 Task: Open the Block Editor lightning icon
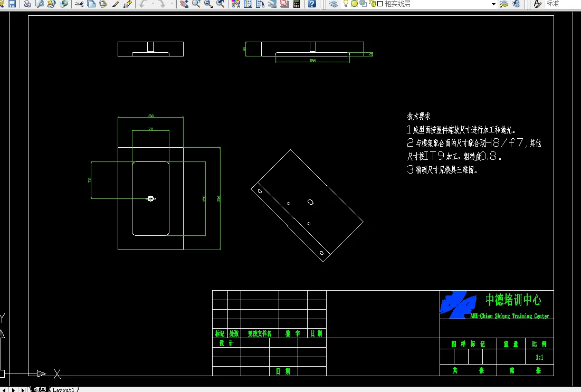[x=128, y=4]
